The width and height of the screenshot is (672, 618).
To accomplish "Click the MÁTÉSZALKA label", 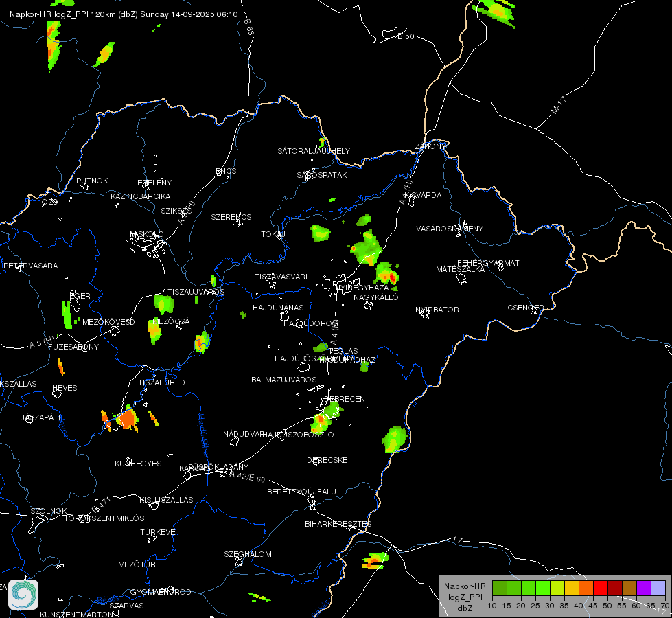I will point(461,269).
